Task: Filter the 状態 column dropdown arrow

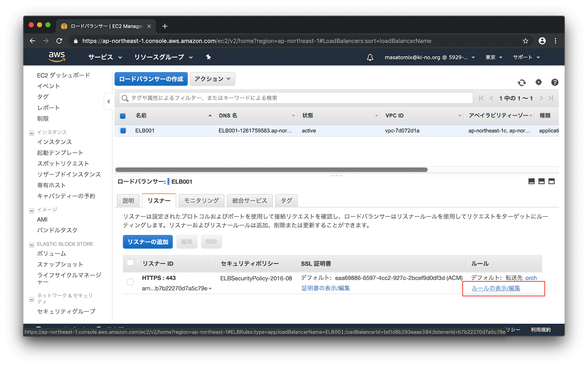Action: (376, 116)
